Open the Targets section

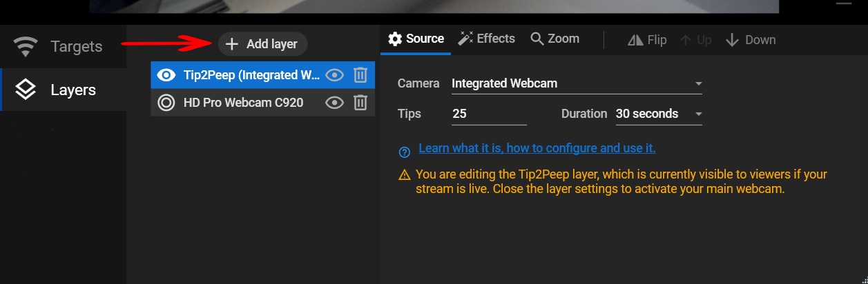click(63, 47)
